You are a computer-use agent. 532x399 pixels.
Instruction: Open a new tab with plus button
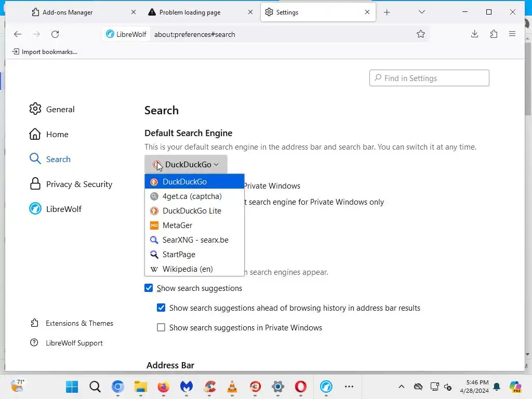[x=387, y=12]
